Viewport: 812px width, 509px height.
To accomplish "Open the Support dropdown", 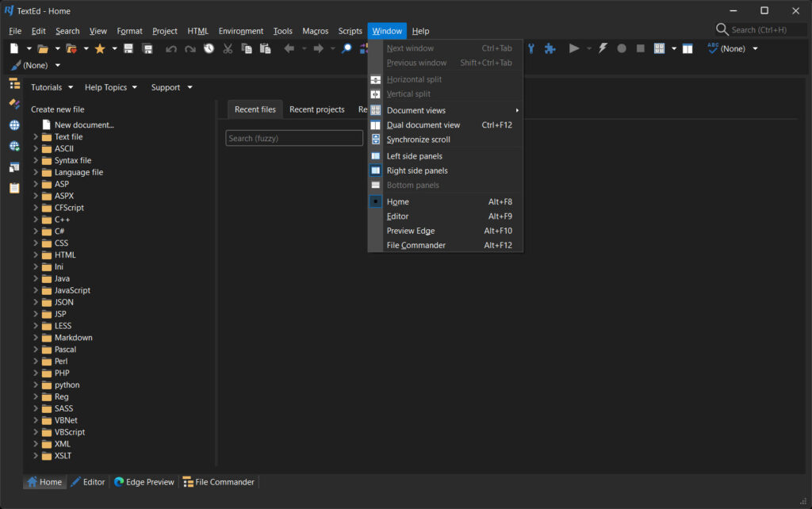I will [x=171, y=87].
